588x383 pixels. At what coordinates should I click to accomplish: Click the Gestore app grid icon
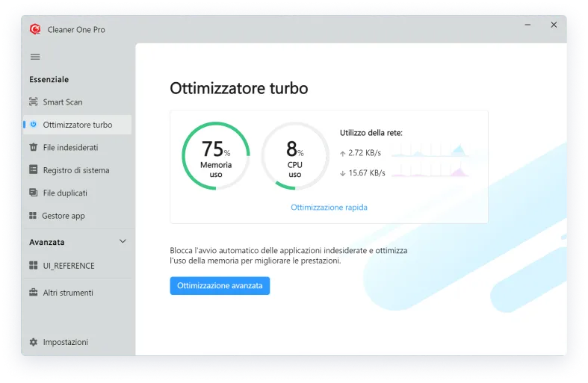pos(34,216)
